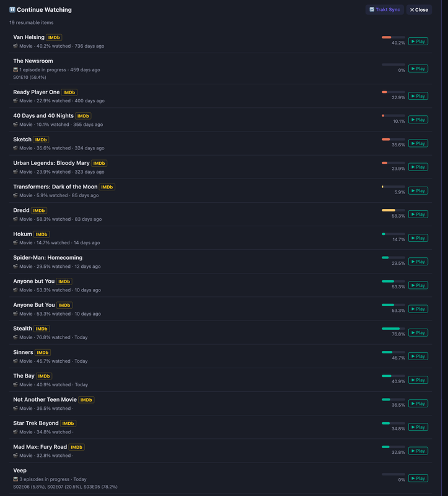448x496 pixels.
Task: Open the IMDb badge next to Dredd
Action: (x=39, y=210)
